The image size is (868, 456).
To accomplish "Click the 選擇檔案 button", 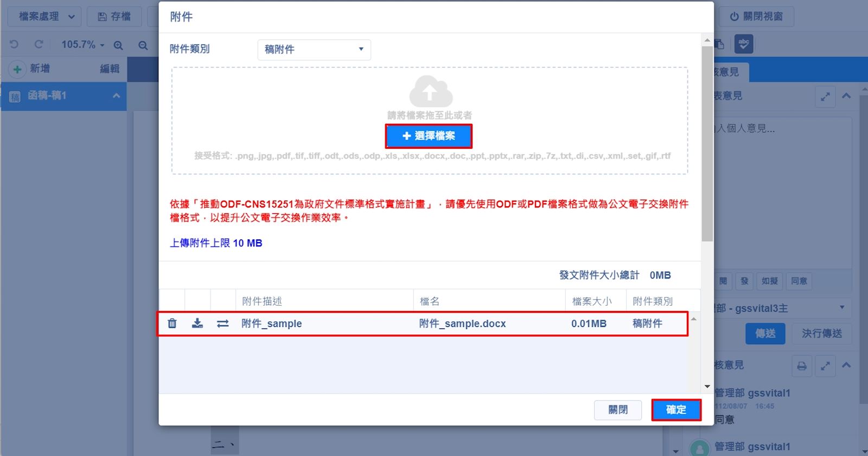I will (x=429, y=136).
